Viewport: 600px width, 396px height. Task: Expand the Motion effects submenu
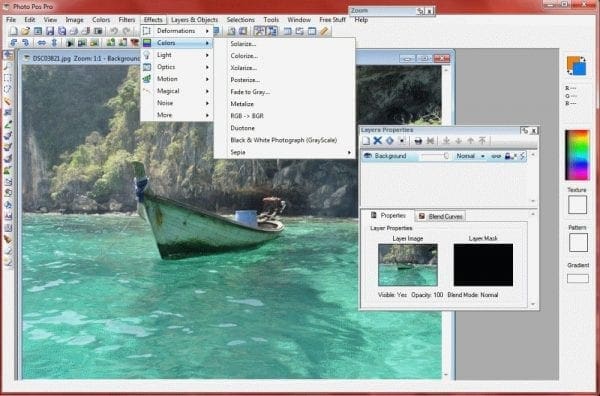point(177,79)
